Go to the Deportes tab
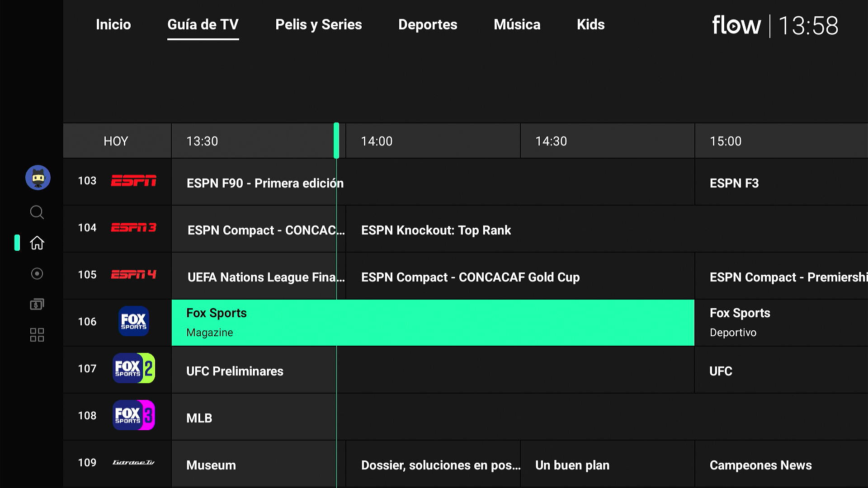The width and height of the screenshot is (868, 488). (x=428, y=24)
